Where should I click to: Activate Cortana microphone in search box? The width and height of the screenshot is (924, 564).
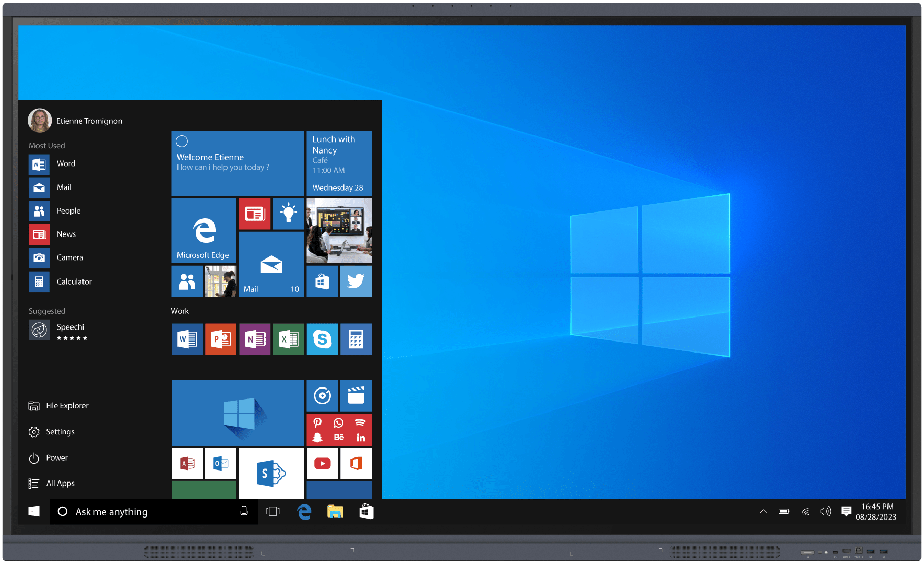click(244, 512)
